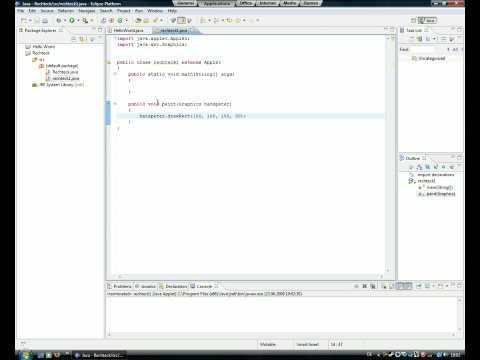The height and width of the screenshot is (360, 480).
Task: Open the Help menu
Action: 172,11
